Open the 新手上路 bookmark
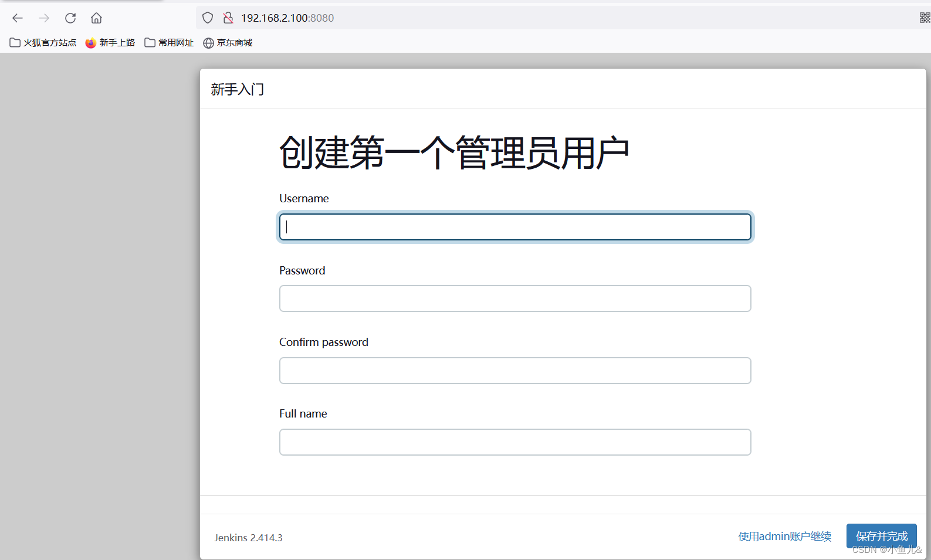 (x=110, y=43)
